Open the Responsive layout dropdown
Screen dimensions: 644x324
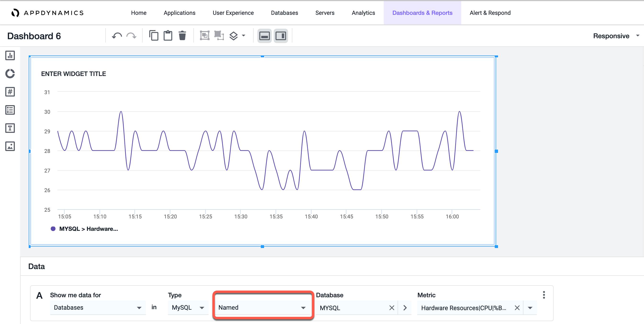pyautogui.click(x=616, y=36)
